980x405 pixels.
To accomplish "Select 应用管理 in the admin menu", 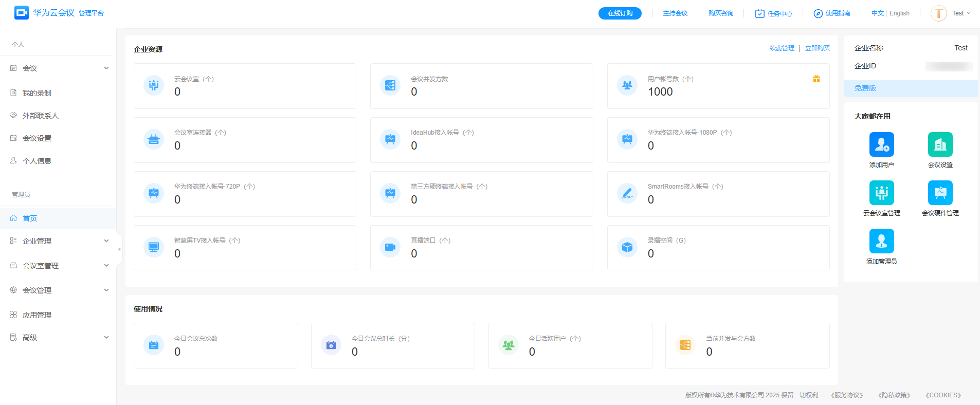I will click(37, 315).
